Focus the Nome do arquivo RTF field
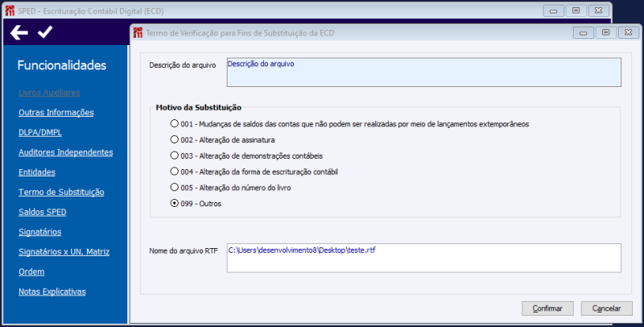Viewport: 644px width, 327px height. [424, 258]
